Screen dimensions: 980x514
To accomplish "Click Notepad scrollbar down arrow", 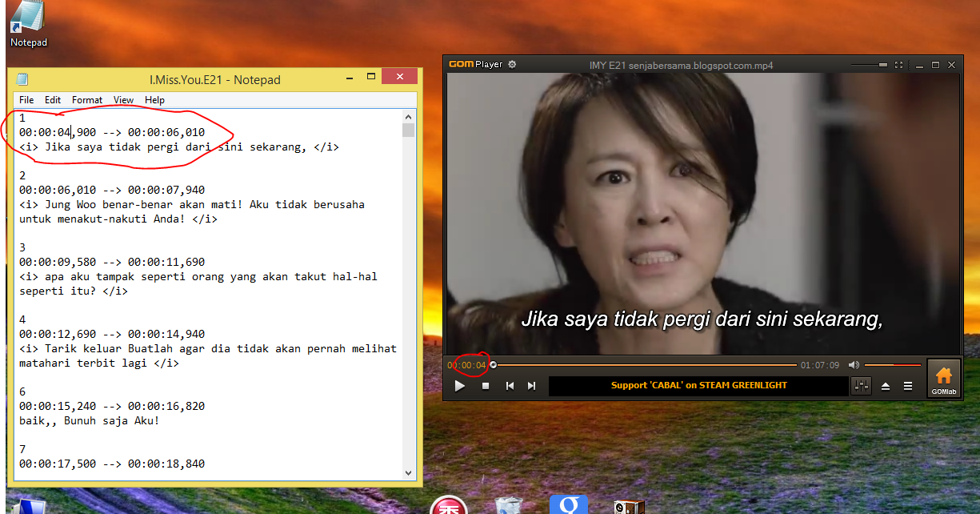I will [409, 472].
